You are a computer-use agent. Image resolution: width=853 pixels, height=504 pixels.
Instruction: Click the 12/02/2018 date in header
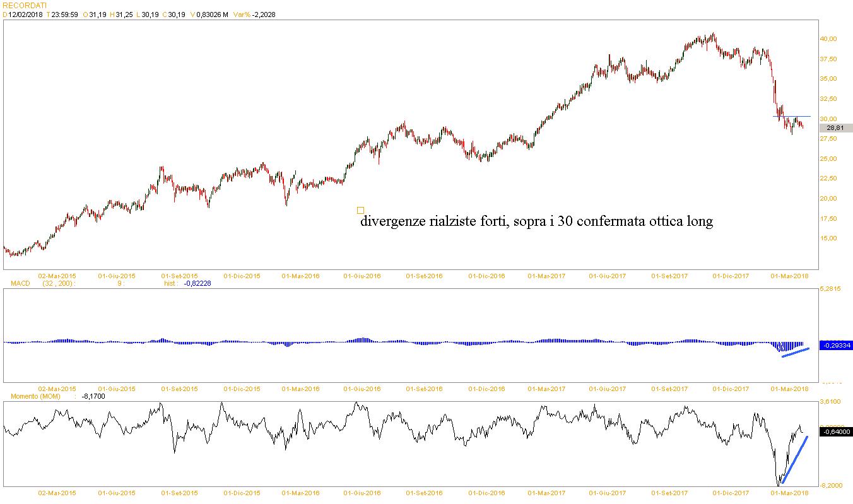pyautogui.click(x=25, y=15)
